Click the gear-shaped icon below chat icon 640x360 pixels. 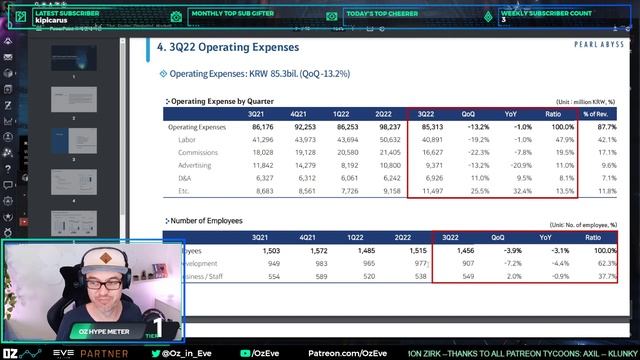coord(8,201)
